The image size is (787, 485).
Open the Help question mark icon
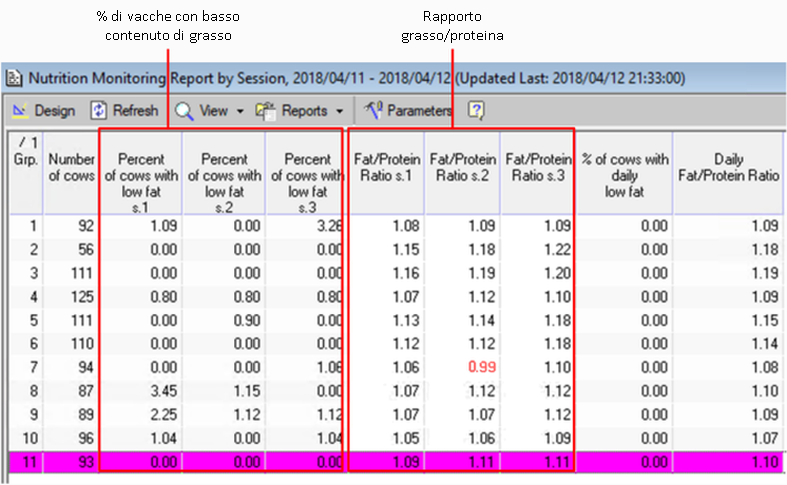(x=477, y=110)
